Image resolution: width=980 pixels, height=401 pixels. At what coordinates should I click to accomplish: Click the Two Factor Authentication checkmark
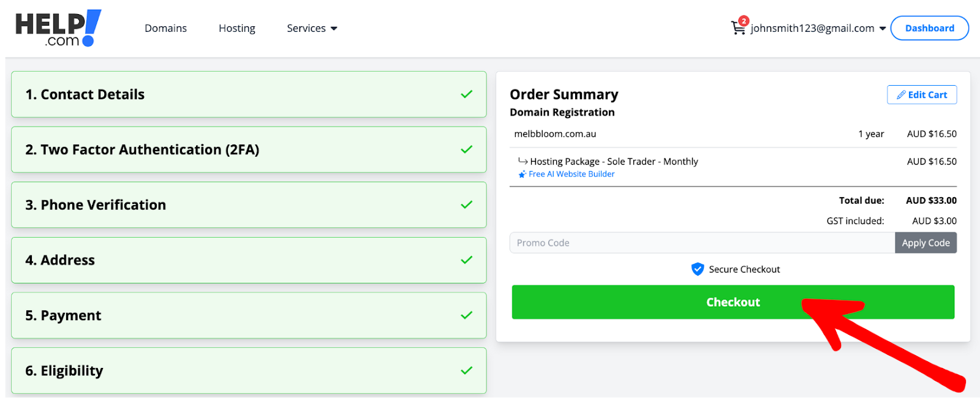pos(466,149)
